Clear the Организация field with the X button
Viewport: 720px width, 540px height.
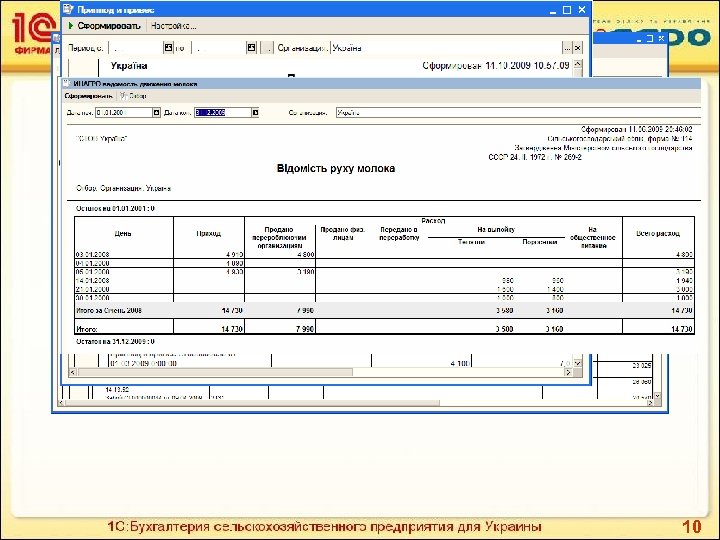(578, 47)
